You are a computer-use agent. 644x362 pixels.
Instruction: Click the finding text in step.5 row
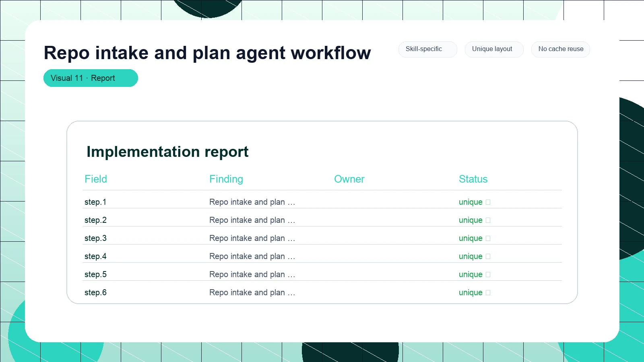(x=252, y=274)
